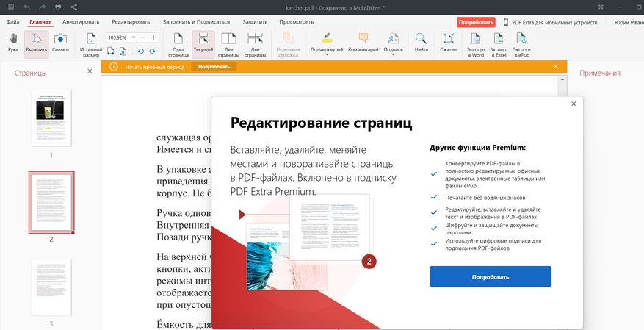Select page 2 thumbnail
The height and width of the screenshot is (330, 644).
(x=51, y=202)
